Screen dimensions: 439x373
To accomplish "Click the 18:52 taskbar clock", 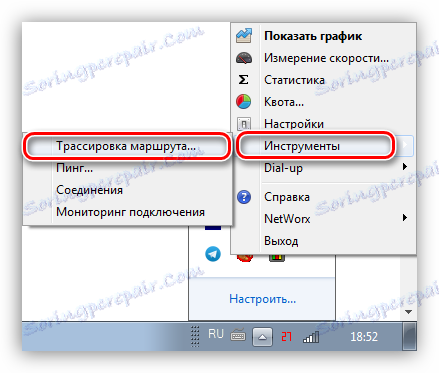I will pos(364,337).
